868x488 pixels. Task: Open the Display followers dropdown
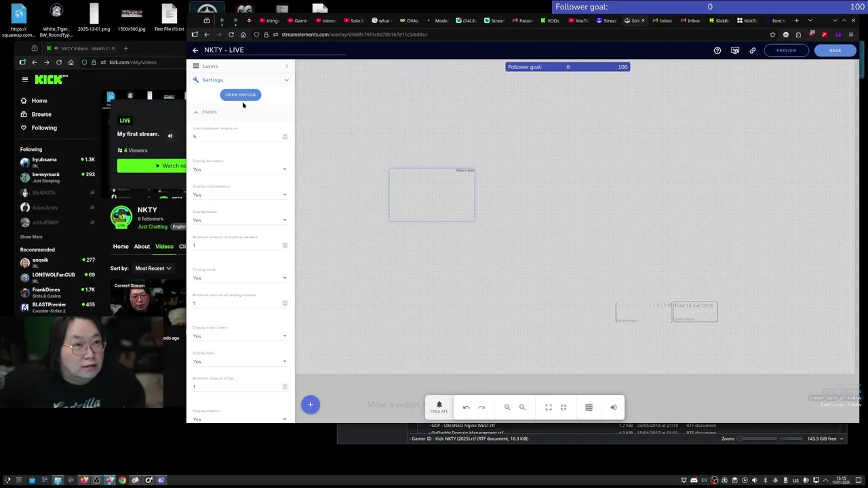240,169
